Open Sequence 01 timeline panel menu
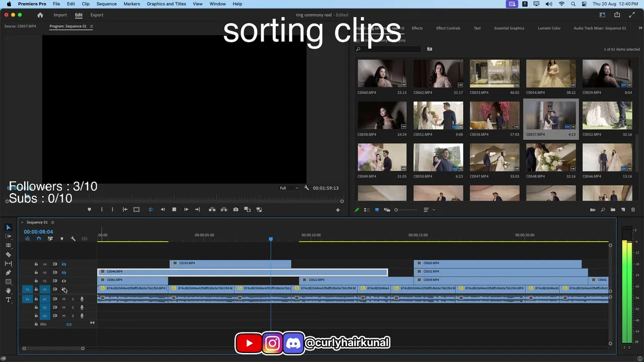Image resolution: width=644 pixels, height=362 pixels. coord(52,222)
